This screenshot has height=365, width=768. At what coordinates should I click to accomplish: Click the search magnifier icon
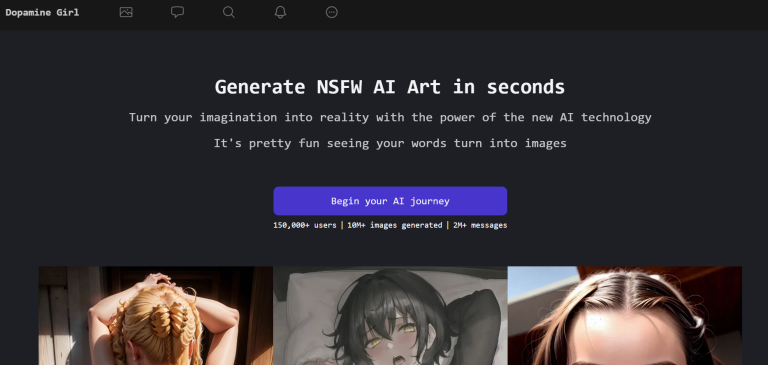229,12
